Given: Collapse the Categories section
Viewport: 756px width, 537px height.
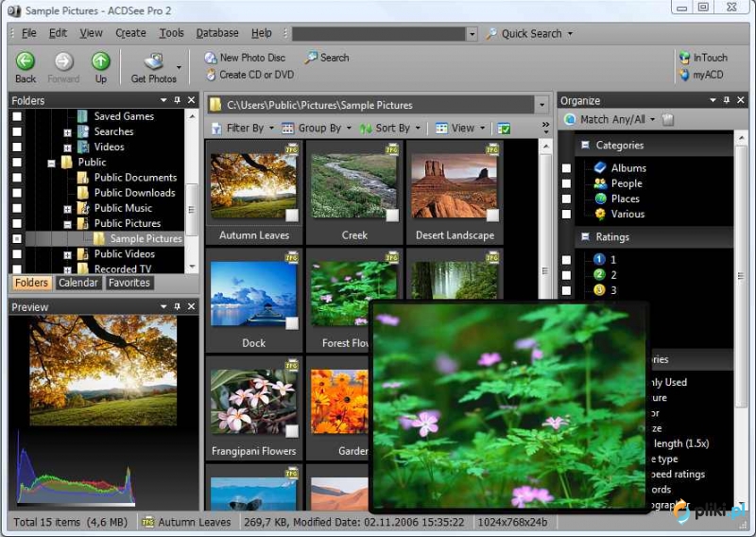Looking at the screenshot, I should [x=585, y=145].
